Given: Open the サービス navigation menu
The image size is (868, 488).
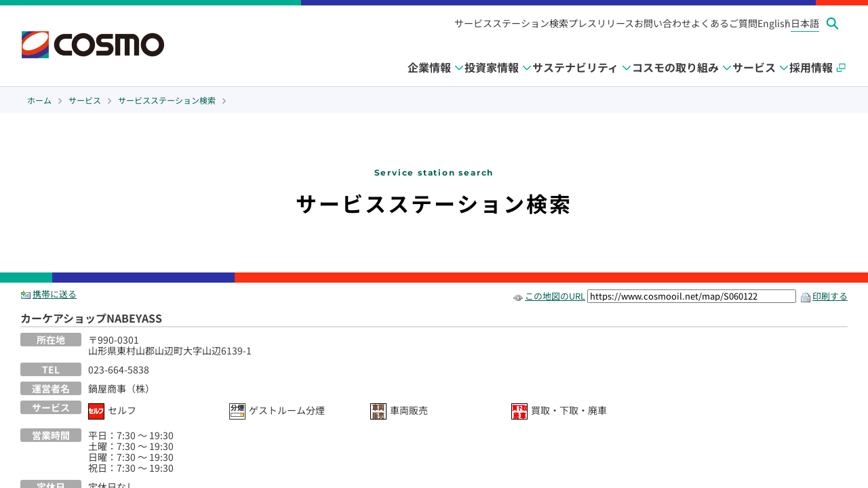Looking at the screenshot, I should click(x=759, y=68).
